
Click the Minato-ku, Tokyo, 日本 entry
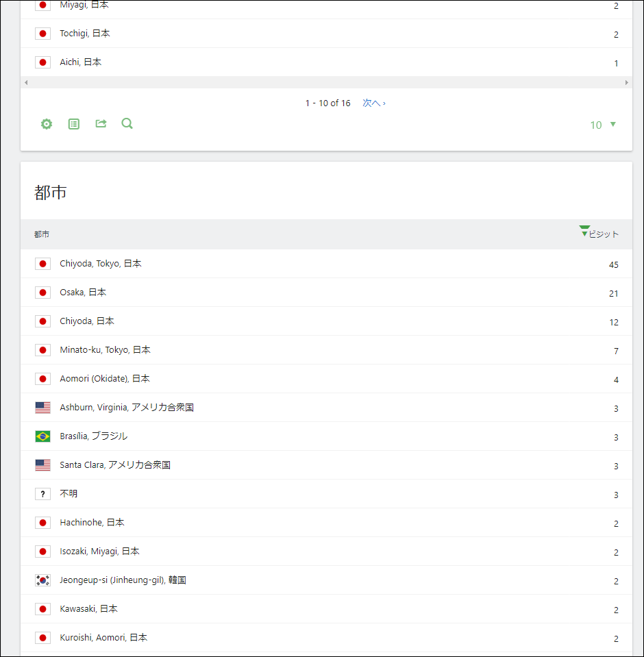105,350
